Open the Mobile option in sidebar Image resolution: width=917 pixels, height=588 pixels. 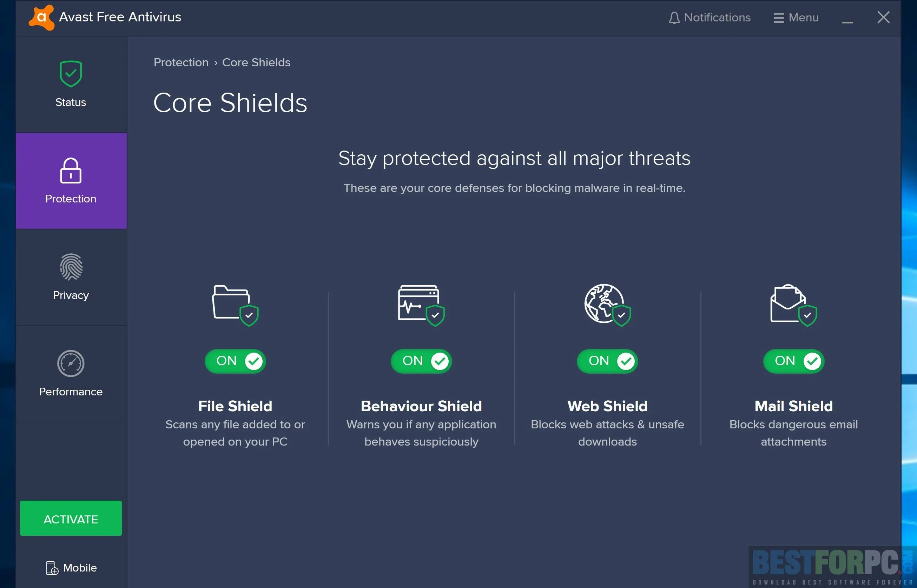point(71,568)
